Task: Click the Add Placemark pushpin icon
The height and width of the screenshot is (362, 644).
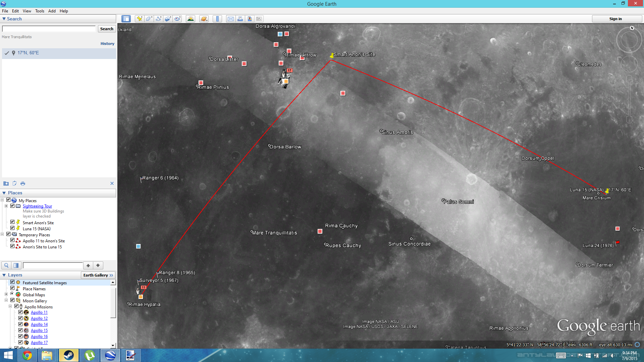Action: 139,19
